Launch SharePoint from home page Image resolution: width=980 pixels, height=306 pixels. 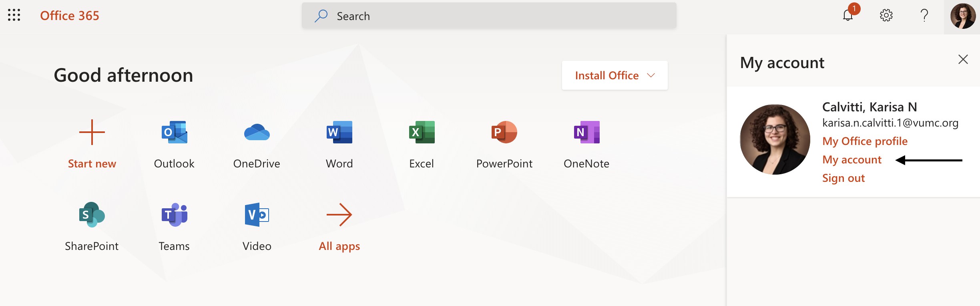pos(92,215)
